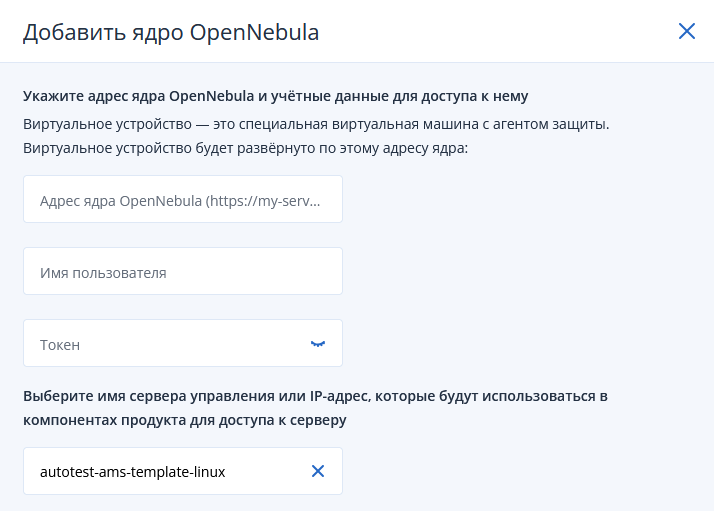Click the Добавить ядро OpenNebula title
714x511 pixels.
click(x=171, y=32)
